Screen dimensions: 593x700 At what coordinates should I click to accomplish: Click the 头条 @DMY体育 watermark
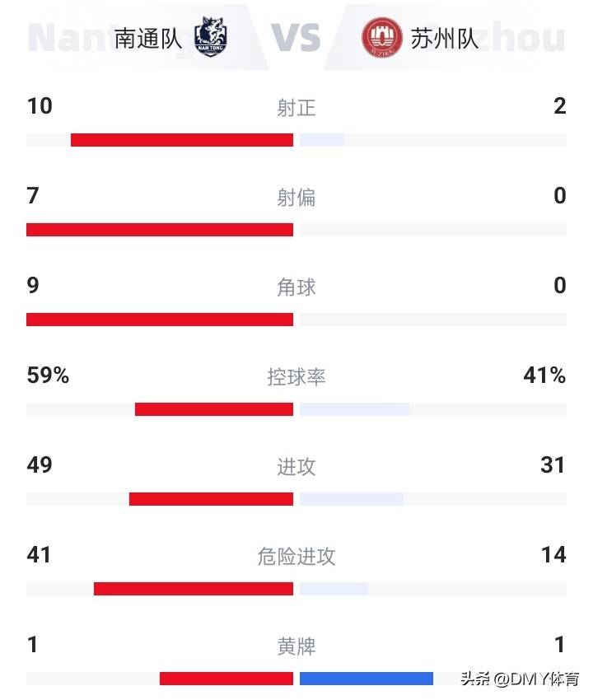pos(520,679)
